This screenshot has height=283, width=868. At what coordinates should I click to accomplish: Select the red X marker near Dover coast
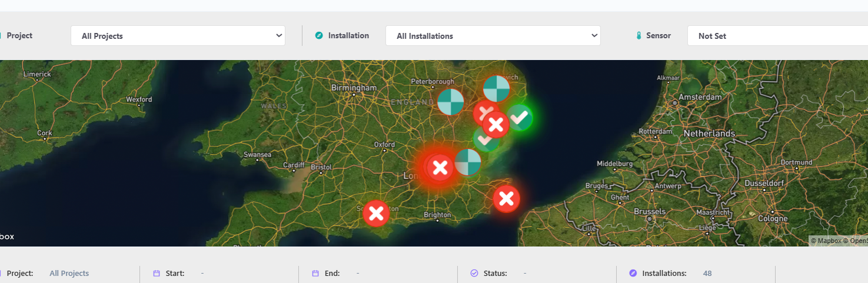click(x=506, y=199)
